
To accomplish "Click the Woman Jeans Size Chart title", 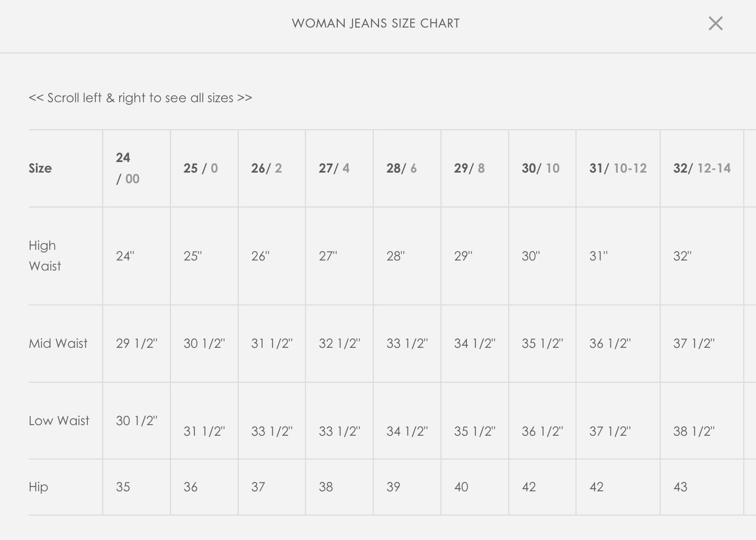I will click(375, 23).
